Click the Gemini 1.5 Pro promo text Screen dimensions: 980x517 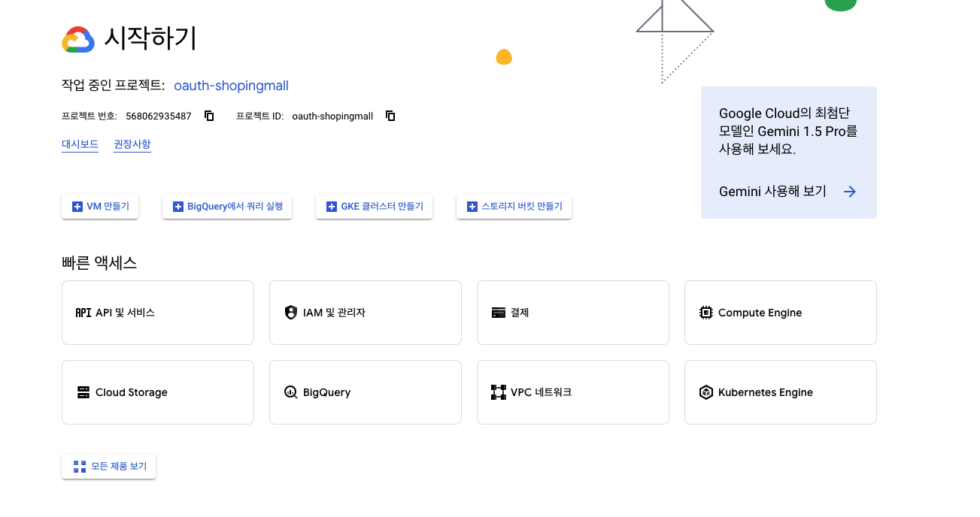click(x=788, y=132)
